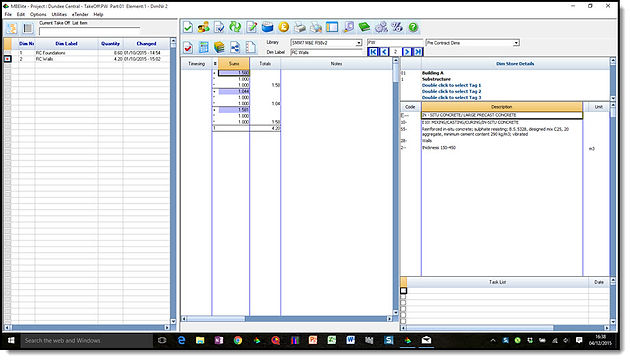Click the magnifier search document icon
This screenshot has height=360, width=630.
(x=348, y=27)
